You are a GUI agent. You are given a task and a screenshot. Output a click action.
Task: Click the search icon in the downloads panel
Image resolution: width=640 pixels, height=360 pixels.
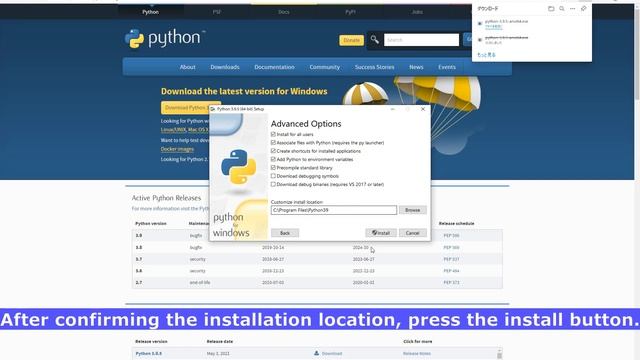(x=562, y=9)
